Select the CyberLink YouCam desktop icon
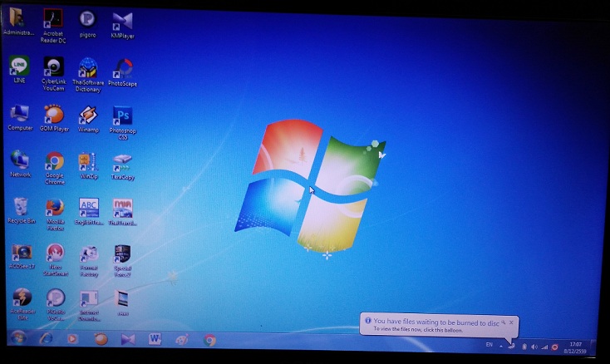Viewport: 610px width, 364px height. [x=54, y=74]
